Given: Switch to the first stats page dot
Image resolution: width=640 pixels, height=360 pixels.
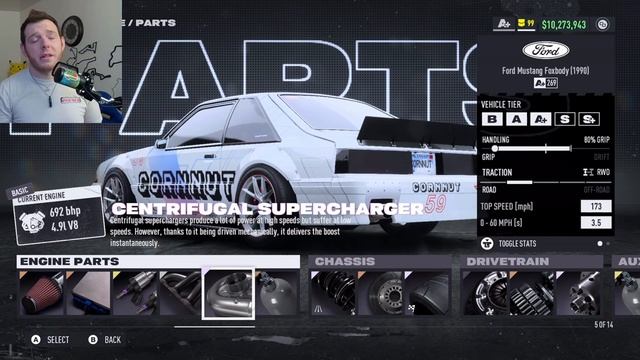Looking at the screenshot, I should [x=600, y=244].
